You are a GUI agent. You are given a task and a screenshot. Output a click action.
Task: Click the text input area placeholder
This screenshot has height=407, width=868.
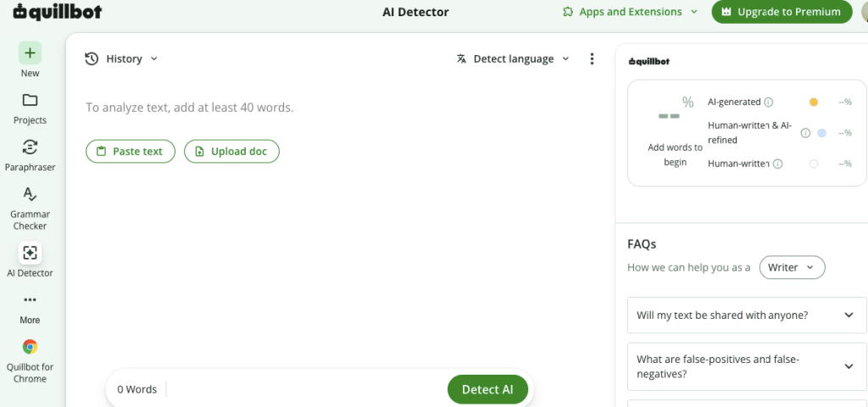(189, 108)
